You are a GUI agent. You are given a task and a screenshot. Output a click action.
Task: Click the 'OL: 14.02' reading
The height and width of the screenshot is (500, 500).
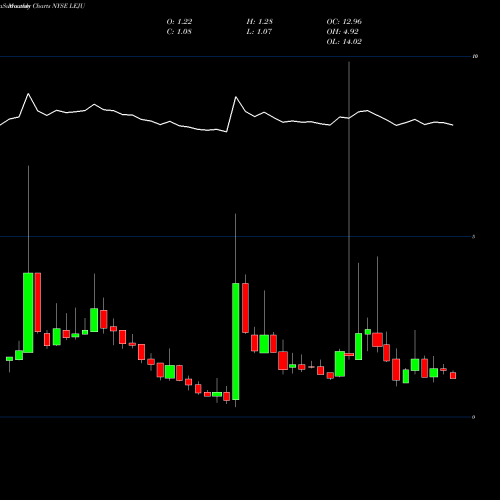344,42
